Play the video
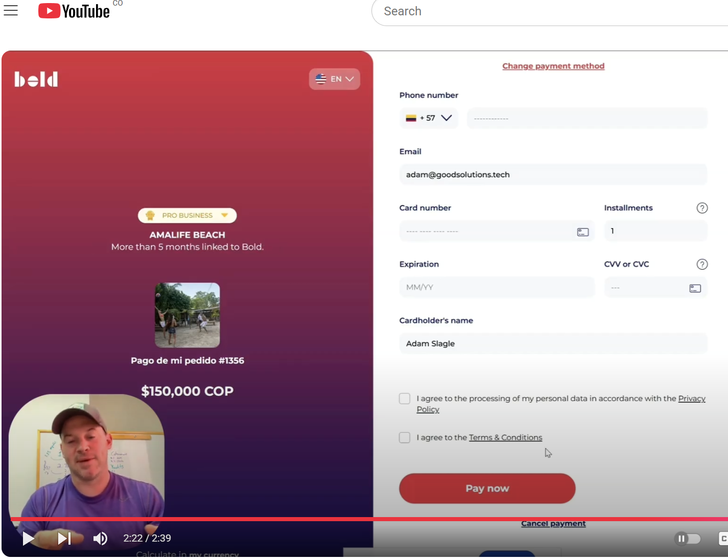The height and width of the screenshot is (560, 728). click(29, 538)
